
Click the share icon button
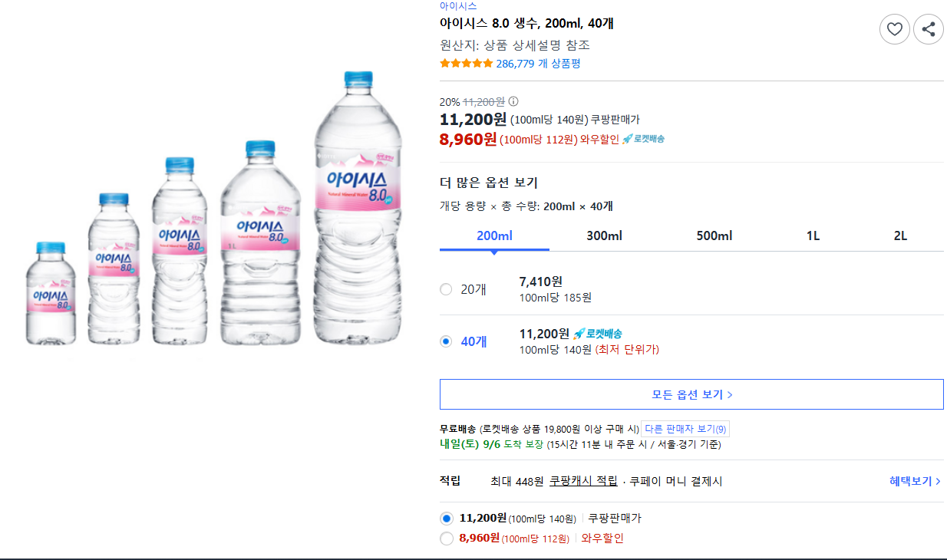929,30
